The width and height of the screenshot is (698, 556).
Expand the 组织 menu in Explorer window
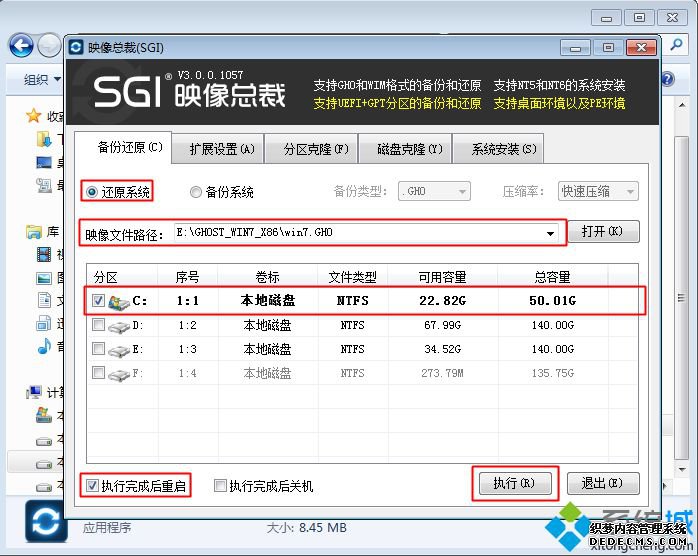[x=42, y=80]
